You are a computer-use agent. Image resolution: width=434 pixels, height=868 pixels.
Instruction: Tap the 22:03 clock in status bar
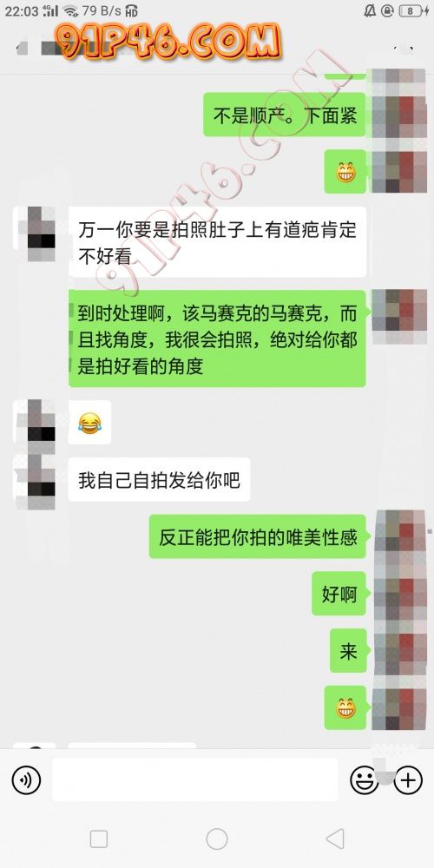pyautogui.click(x=21, y=10)
